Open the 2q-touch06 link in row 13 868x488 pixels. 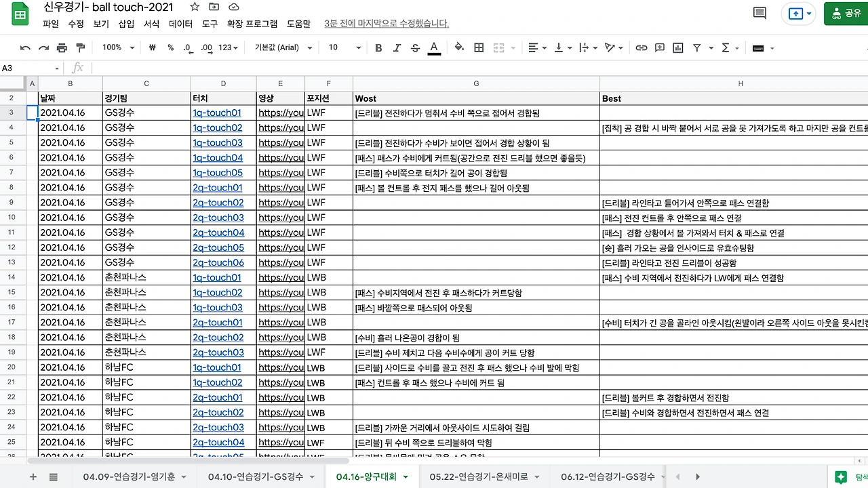(218, 262)
